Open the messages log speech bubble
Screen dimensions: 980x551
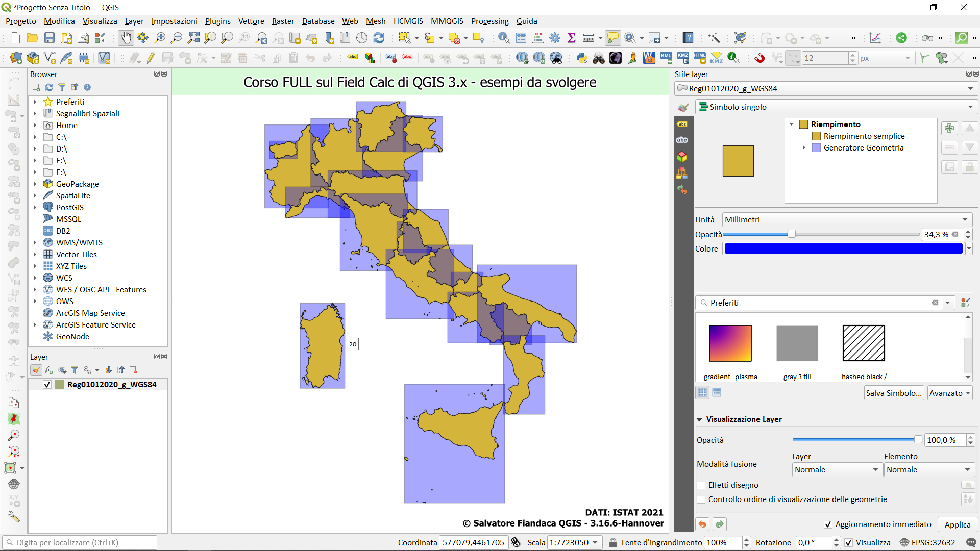[971, 542]
